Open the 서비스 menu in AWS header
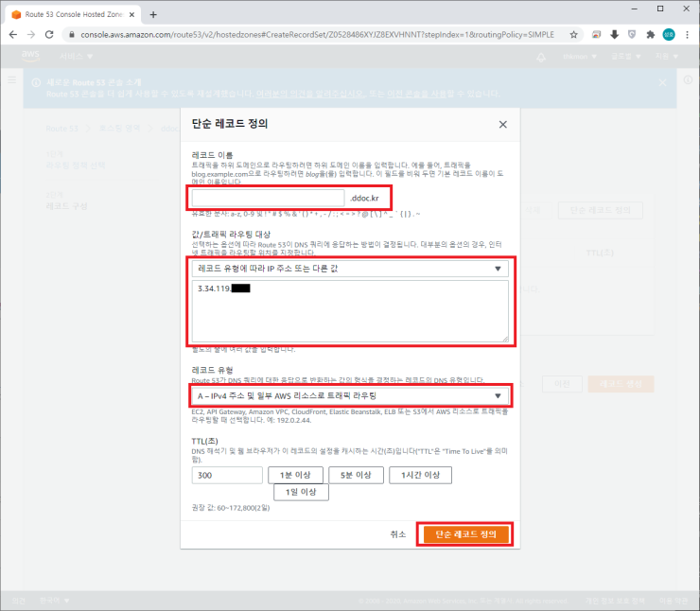700x611 pixels. click(x=78, y=57)
